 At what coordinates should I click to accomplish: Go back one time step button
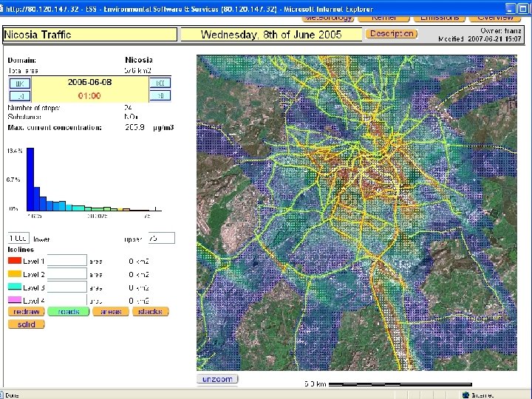tap(20, 96)
